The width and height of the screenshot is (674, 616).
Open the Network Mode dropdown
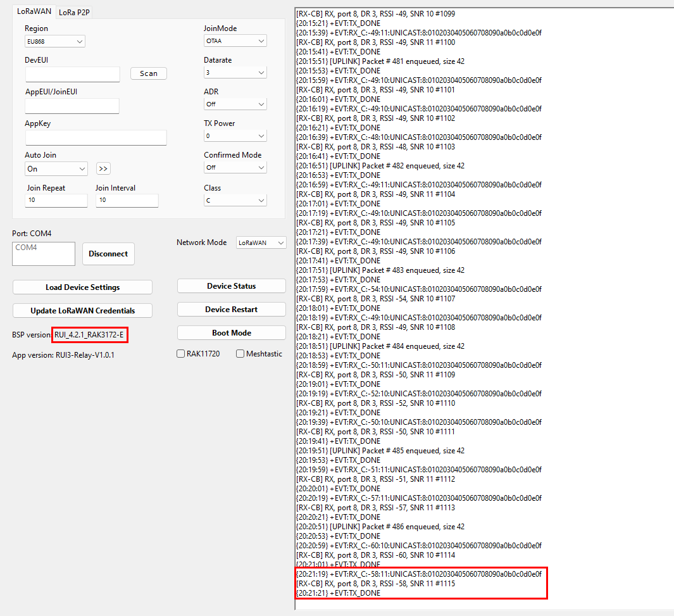coord(261,242)
